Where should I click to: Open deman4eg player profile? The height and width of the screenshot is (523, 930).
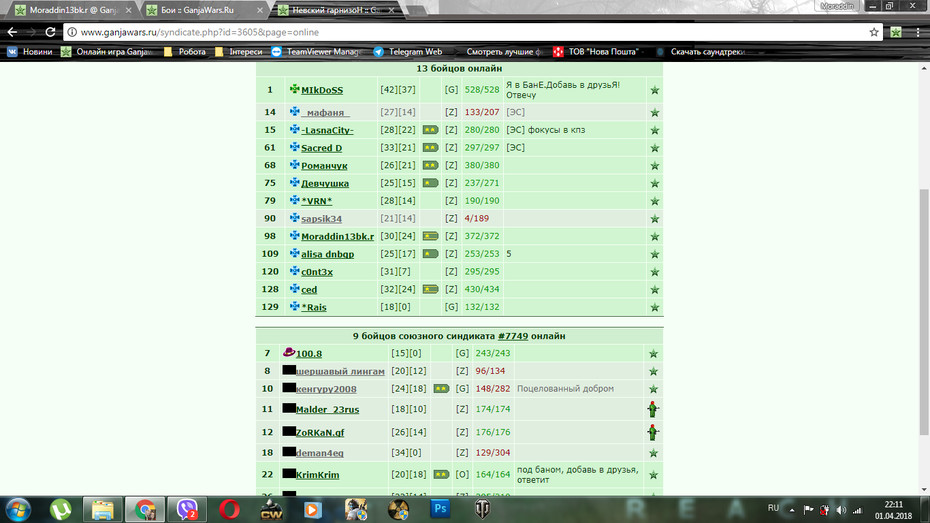click(320, 453)
